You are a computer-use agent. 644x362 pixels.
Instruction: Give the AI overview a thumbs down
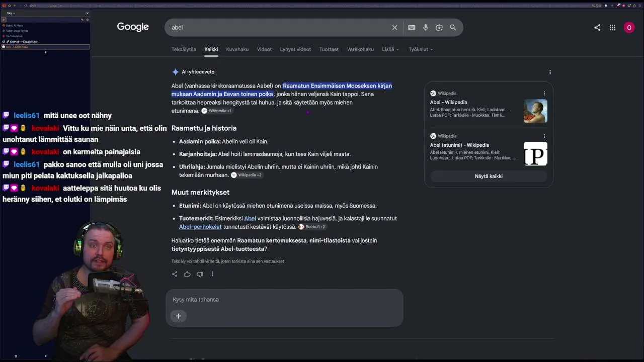[200, 274]
